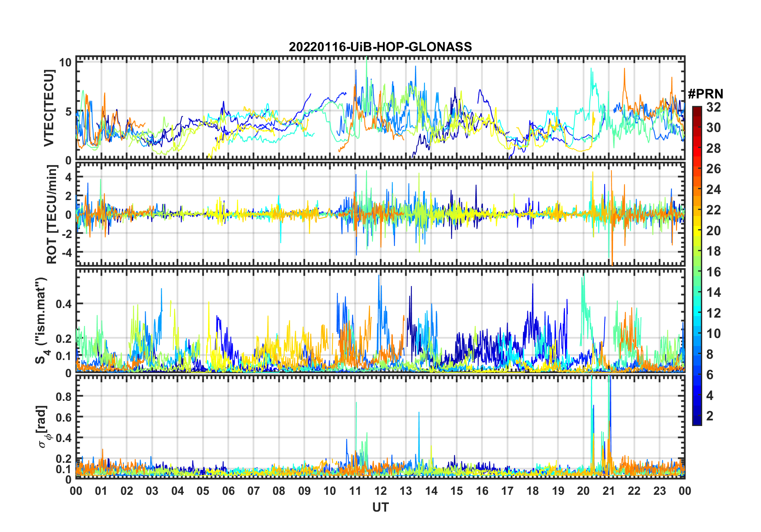Select VTEC axis tick label "5"
Viewport: 761px width, 532px height.
(x=68, y=112)
